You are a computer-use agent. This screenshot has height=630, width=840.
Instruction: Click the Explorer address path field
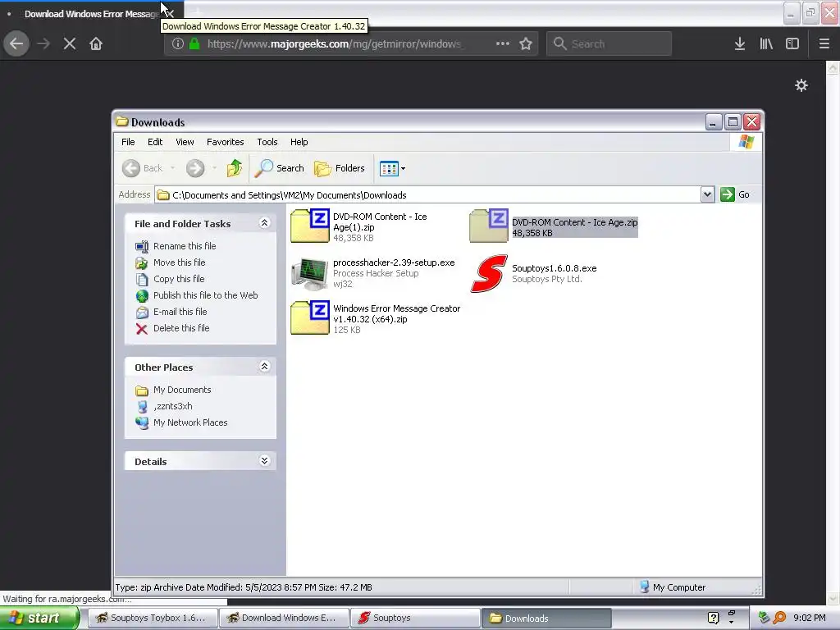[427, 195]
